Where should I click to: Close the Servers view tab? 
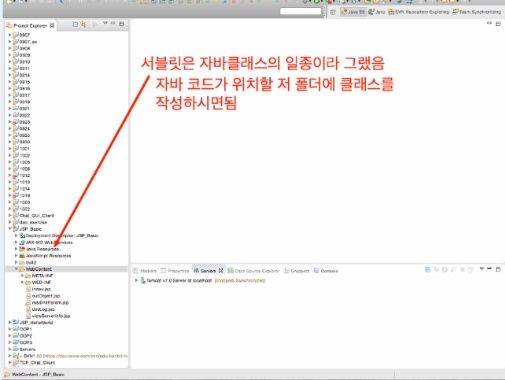(221, 271)
